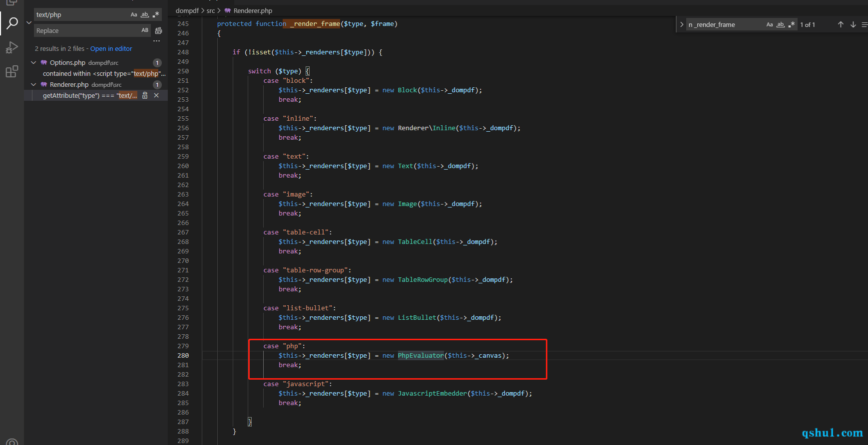Click the 'case "table-row-group":' line text
Viewport: 868px width, 445px height.
tap(307, 270)
